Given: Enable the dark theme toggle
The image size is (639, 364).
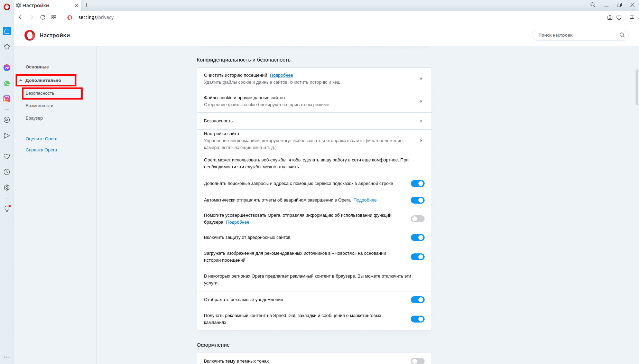Looking at the screenshot, I should (x=417, y=361).
